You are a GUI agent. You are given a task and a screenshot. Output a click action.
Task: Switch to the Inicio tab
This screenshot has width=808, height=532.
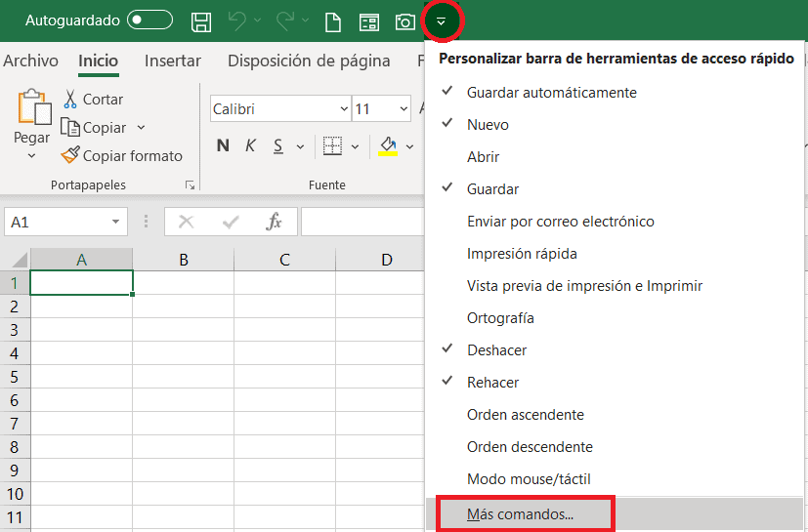click(98, 61)
